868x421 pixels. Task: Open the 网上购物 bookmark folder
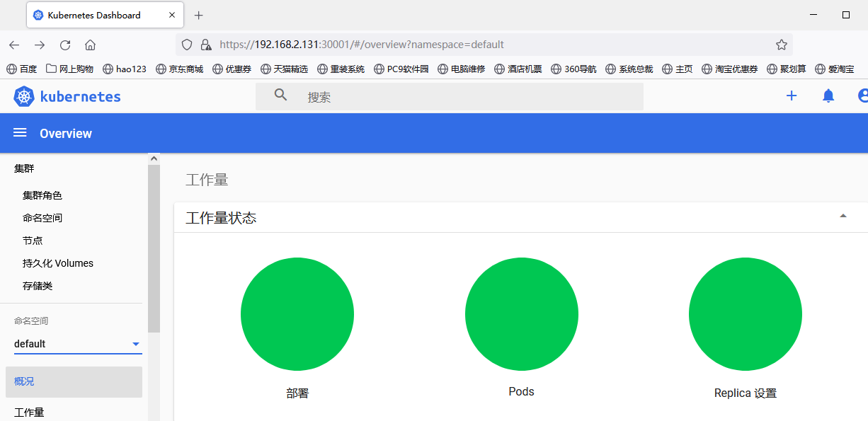click(69, 69)
